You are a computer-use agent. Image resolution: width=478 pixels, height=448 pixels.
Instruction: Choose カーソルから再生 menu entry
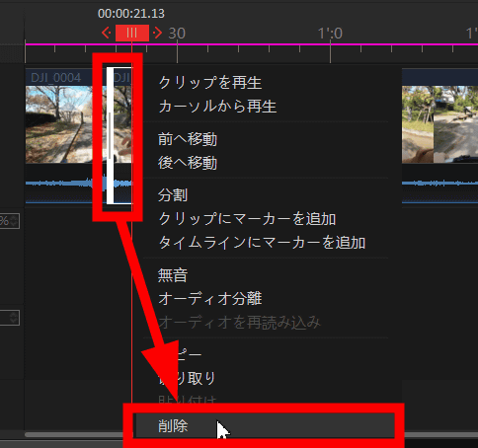coord(217,107)
